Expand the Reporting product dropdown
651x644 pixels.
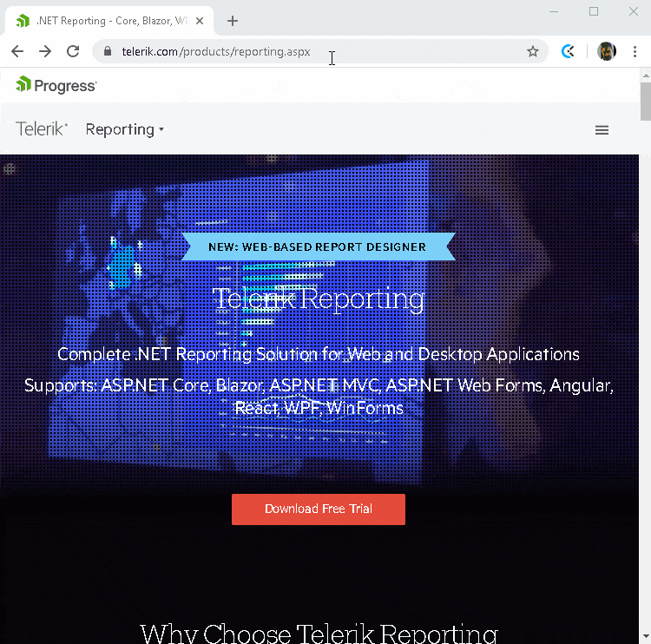point(124,129)
